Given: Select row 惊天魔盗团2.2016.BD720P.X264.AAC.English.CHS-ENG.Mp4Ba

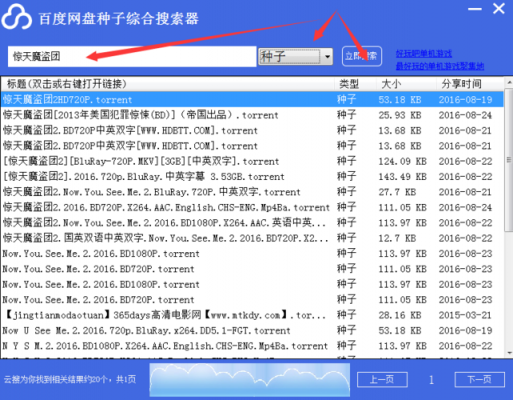Looking at the screenshot, I should pyautogui.click(x=252, y=207).
